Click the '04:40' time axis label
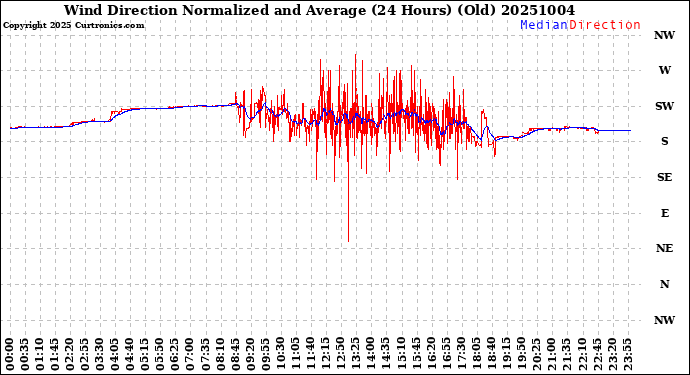This screenshot has width=690, height=375. tap(130, 355)
